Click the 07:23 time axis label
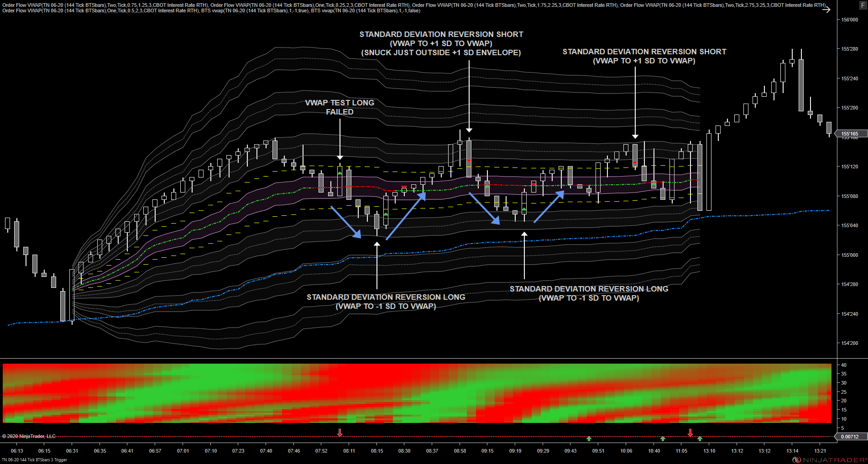The height and width of the screenshot is (464, 868). [x=238, y=451]
